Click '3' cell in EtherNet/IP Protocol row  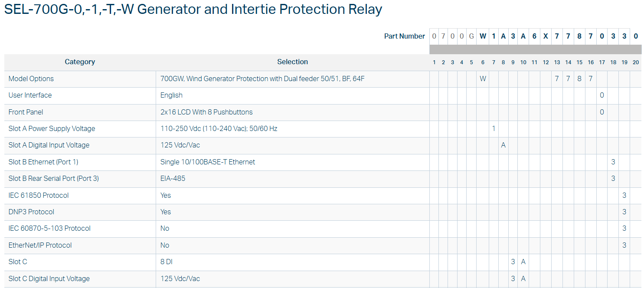[x=624, y=245]
